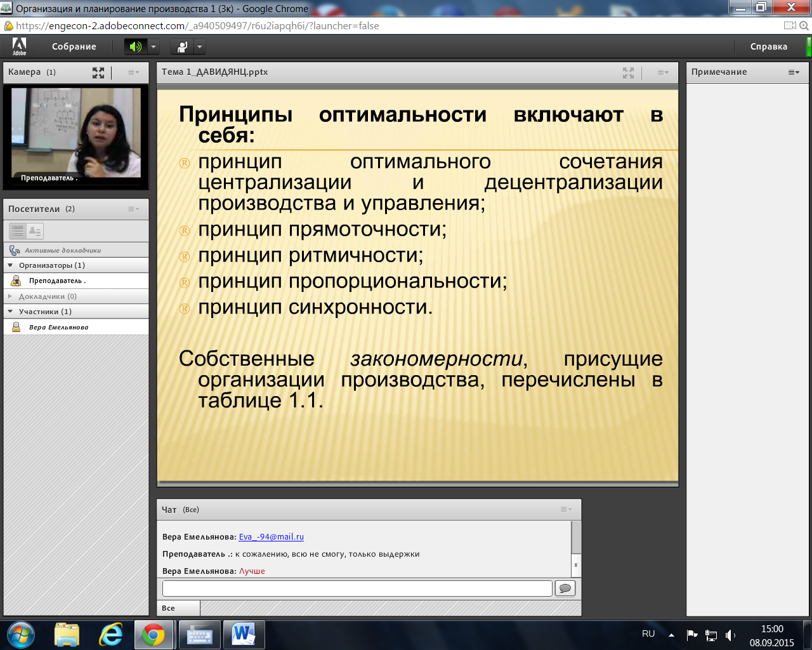Open the Камера pod options menu
Viewport: 812px width, 650px height.
pos(133,72)
